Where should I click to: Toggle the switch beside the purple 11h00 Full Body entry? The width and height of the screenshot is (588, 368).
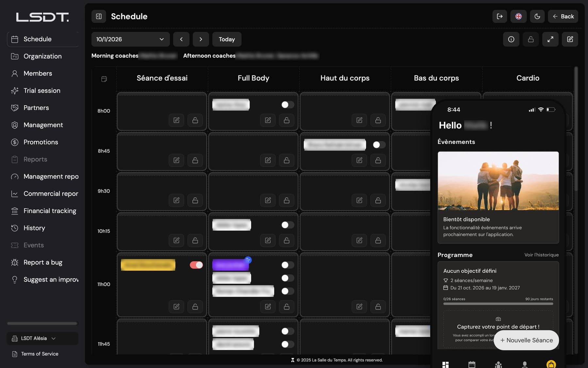tap(287, 265)
